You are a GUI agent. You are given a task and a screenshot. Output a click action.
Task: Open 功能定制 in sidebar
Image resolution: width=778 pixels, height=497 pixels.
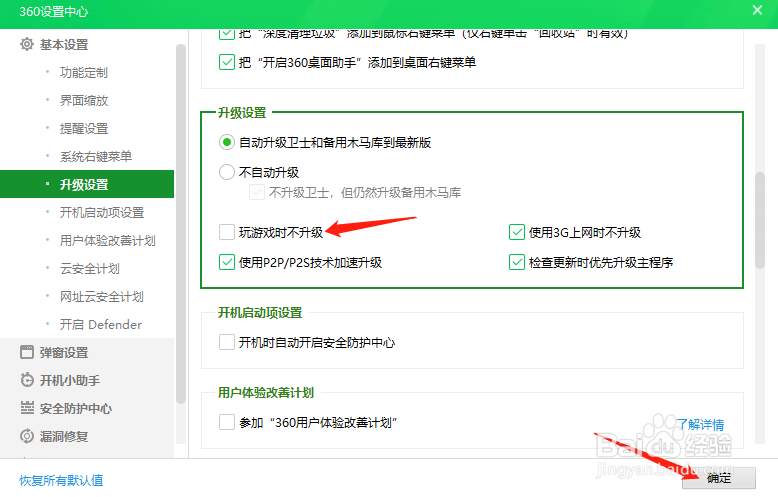point(84,72)
